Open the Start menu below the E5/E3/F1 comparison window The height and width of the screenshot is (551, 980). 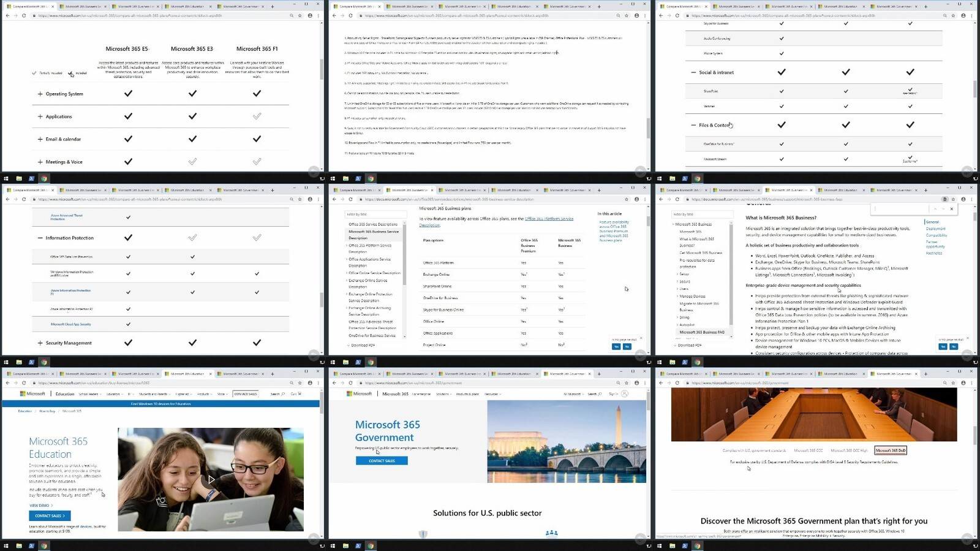pyautogui.click(x=6, y=178)
